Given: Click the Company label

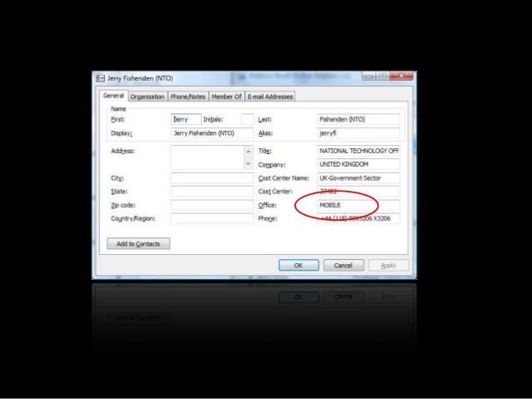Looking at the screenshot, I should coord(272,165).
